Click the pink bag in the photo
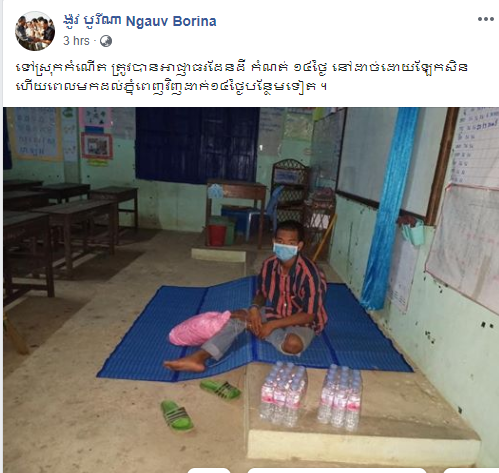Screen dimensions: 499x473 [199, 328]
